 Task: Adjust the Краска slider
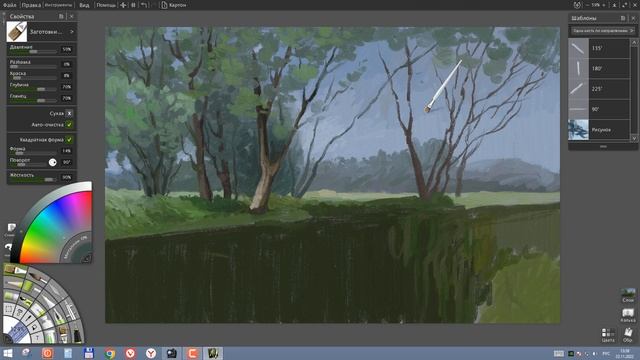(x=33, y=78)
